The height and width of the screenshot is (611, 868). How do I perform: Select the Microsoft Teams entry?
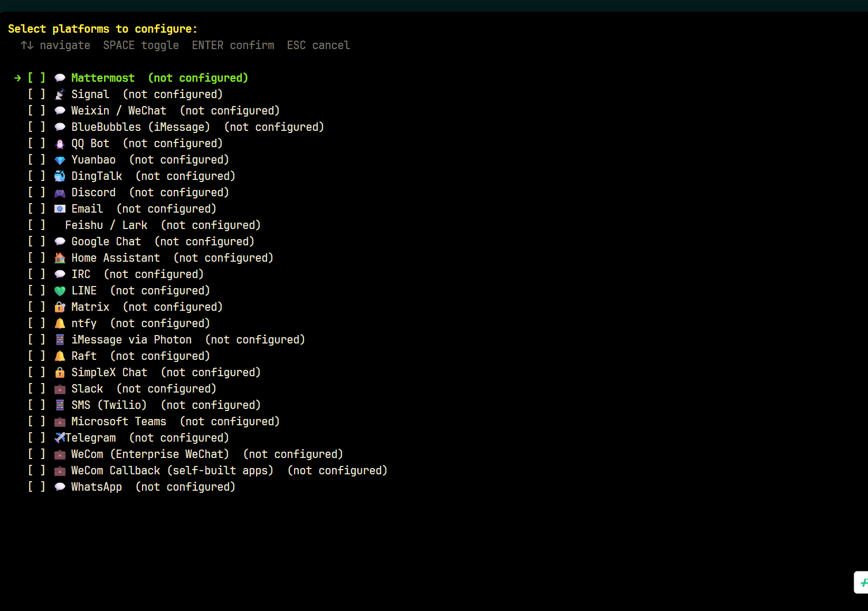154,422
